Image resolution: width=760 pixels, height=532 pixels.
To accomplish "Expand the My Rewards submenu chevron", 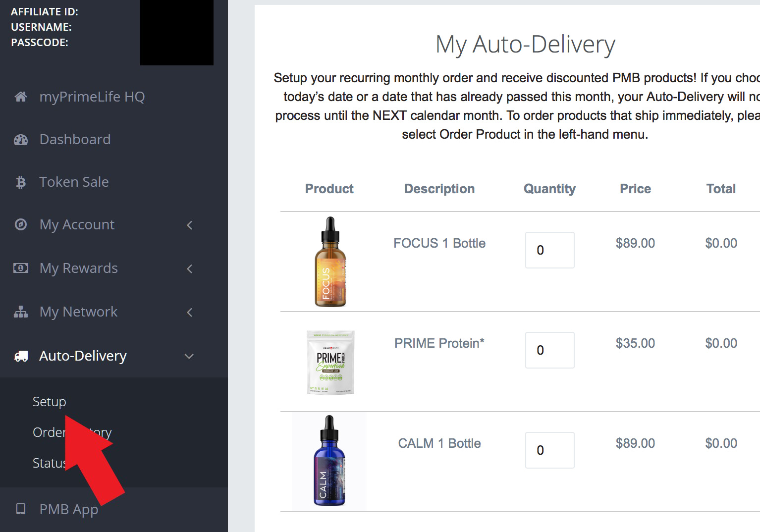I will tap(190, 268).
